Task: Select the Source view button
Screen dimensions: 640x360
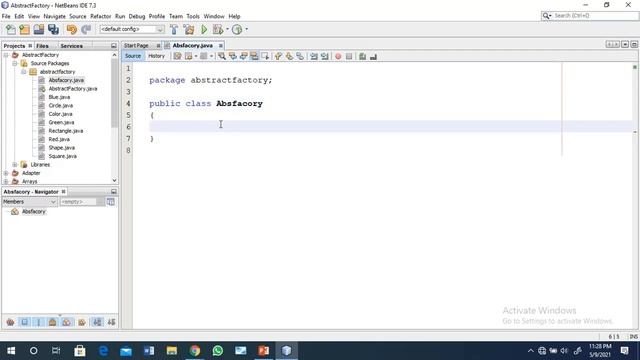Action: point(133,56)
